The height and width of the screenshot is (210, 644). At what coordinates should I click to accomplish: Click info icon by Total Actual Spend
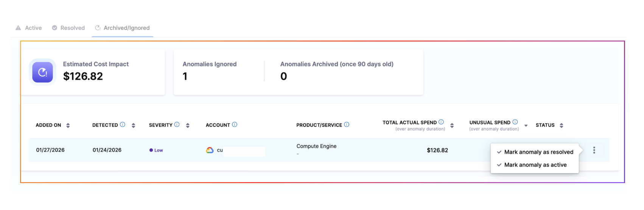coord(441,122)
